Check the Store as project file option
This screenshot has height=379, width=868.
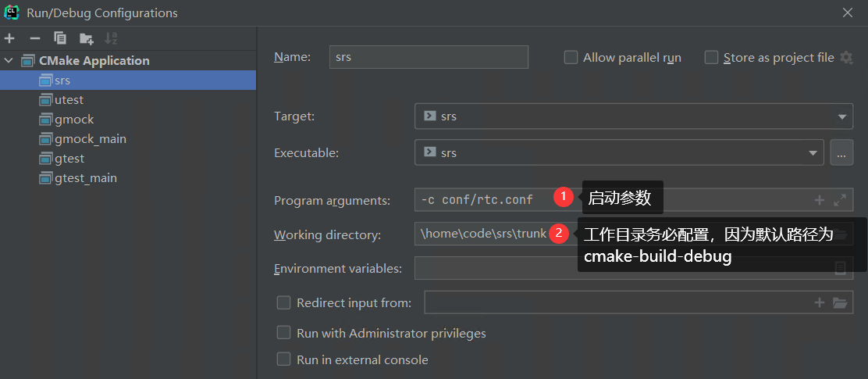pyautogui.click(x=711, y=57)
